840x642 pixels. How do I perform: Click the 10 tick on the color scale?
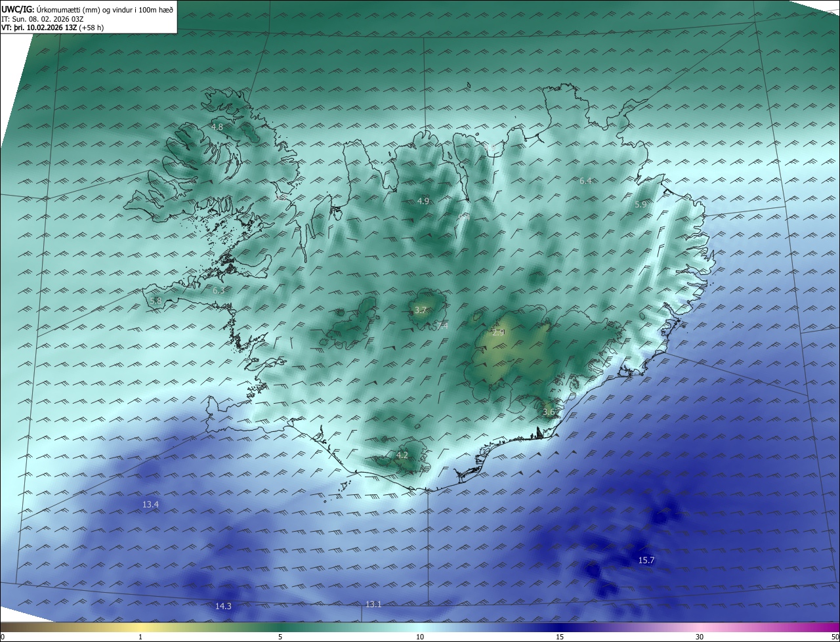[420, 637]
